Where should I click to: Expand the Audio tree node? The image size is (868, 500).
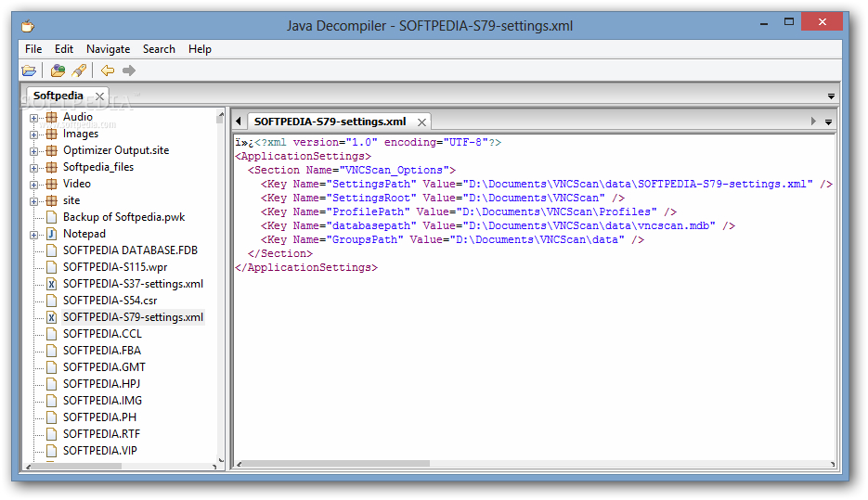coord(34,118)
